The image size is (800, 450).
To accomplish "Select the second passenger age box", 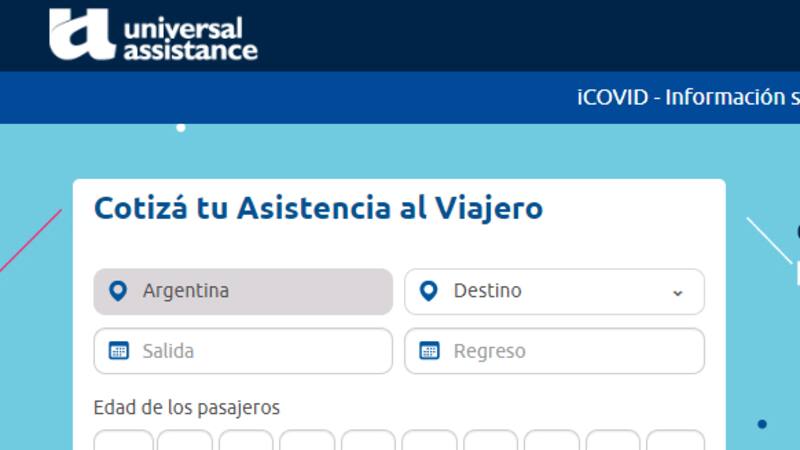I will (185, 441).
